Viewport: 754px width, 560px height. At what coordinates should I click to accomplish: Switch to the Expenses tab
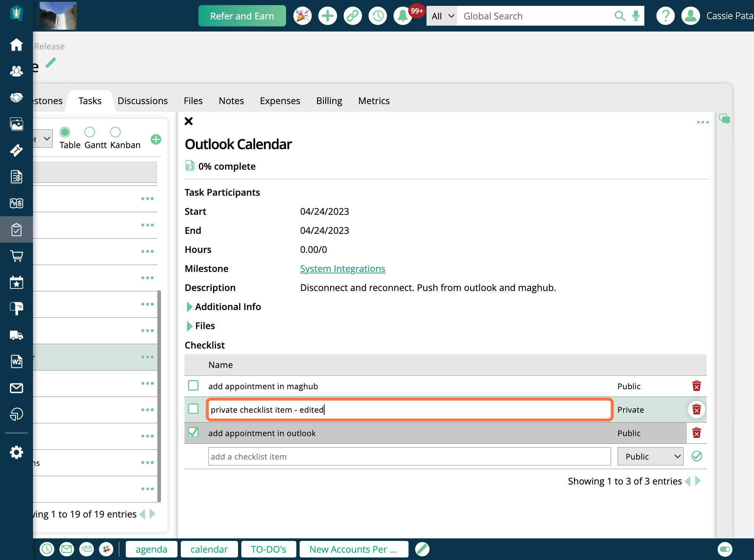coord(280,101)
